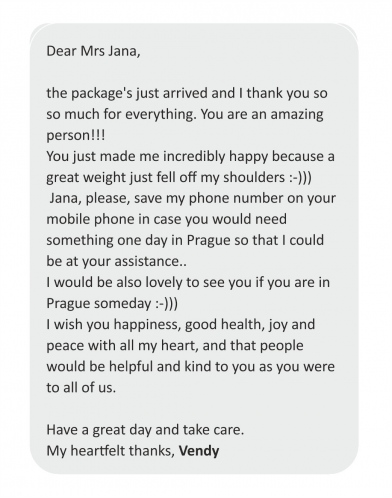Click the phrase "be at your assistance.."
The image size is (392, 498).
pos(116,261)
